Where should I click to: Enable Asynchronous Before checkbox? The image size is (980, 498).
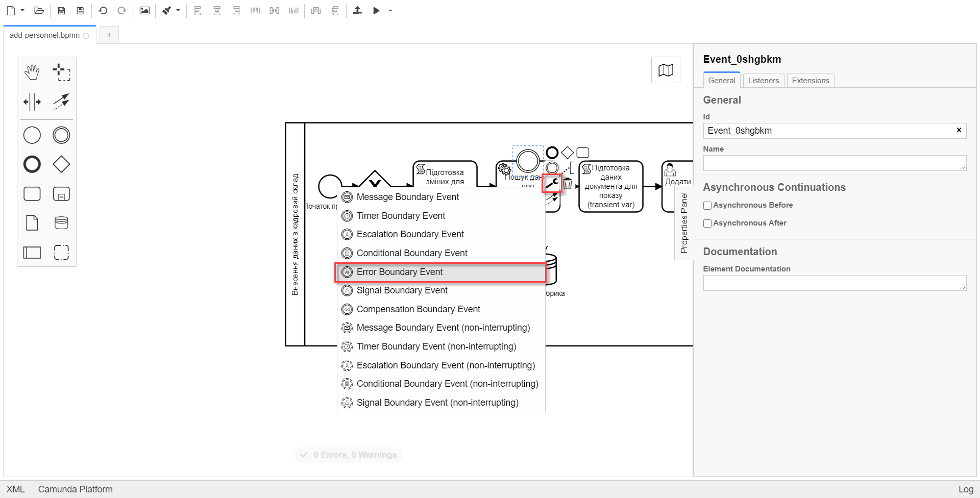point(707,206)
